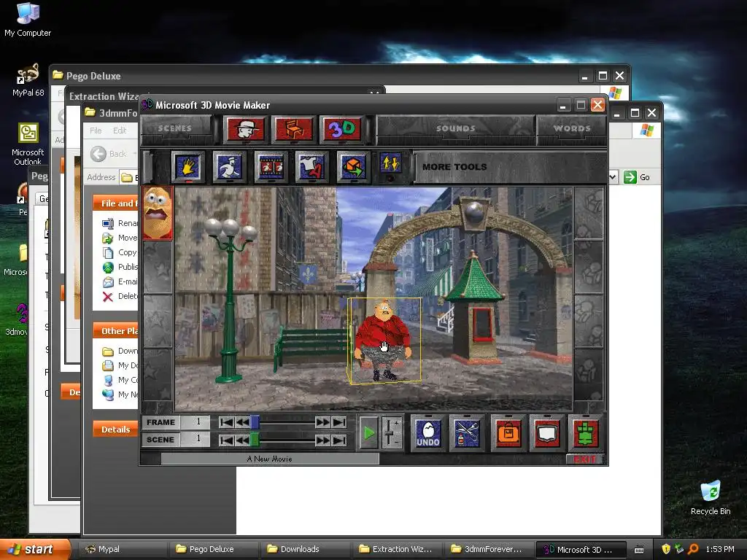The width and height of the screenshot is (747, 560).
Task: Open the address bar dropdown arrow
Action: 613,177
